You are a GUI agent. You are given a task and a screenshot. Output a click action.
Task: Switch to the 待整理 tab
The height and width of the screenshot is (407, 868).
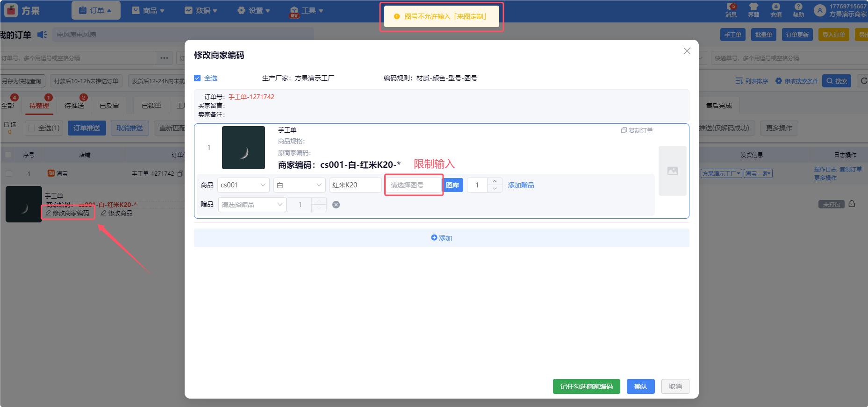click(x=39, y=106)
